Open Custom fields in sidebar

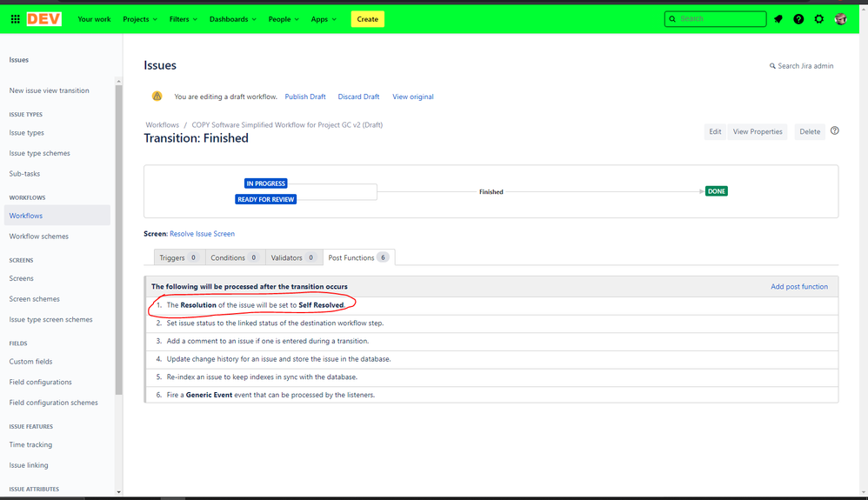pyautogui.click(x=30, y=362)
